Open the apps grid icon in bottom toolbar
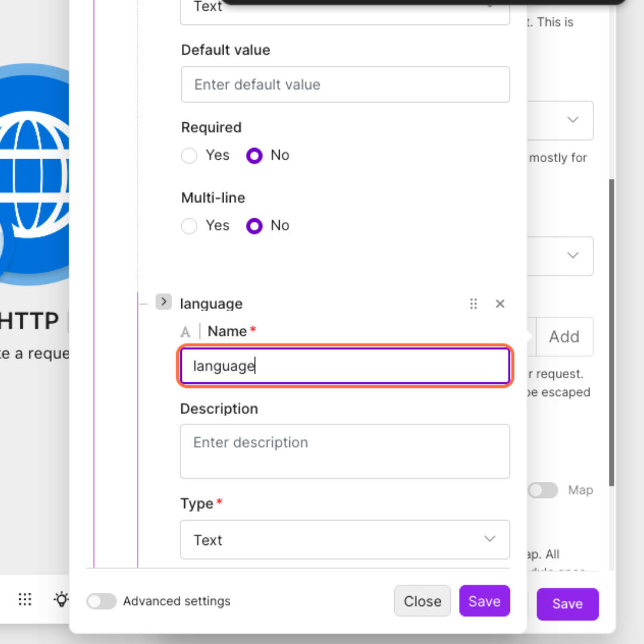The width and height of the screenshot is (644, 644). [x=25, y=599]
